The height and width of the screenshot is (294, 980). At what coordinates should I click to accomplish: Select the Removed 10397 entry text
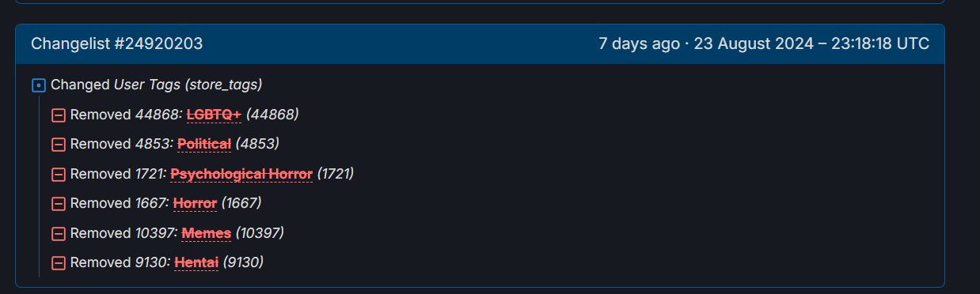[x=124, y=233]
